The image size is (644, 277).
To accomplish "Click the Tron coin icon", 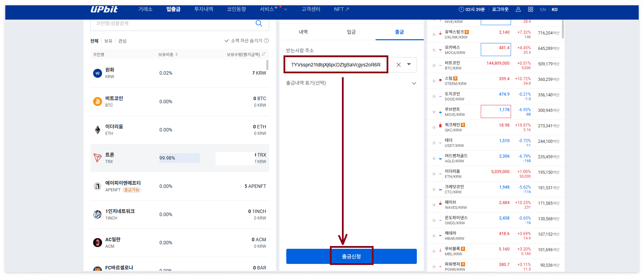I will 98,158.
